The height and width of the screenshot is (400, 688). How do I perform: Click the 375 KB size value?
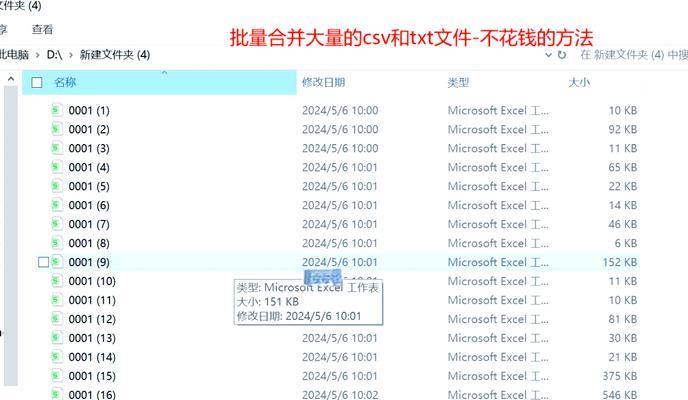click(x=620, y=376)
